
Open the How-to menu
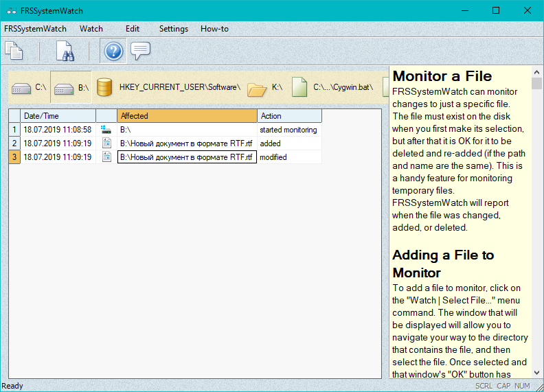coord(214,29)
